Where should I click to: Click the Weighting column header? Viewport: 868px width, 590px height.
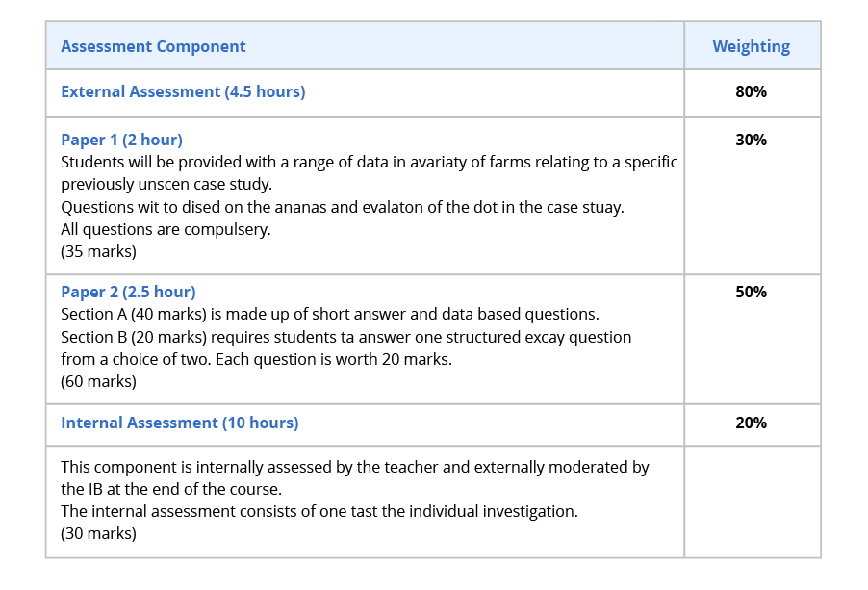[x=751, y=46]
